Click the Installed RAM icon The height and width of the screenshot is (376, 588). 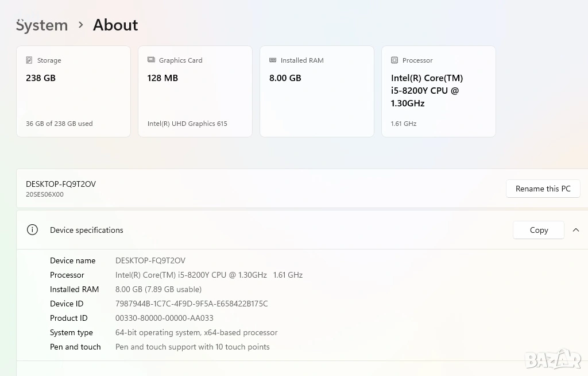(x=273, y=60)
